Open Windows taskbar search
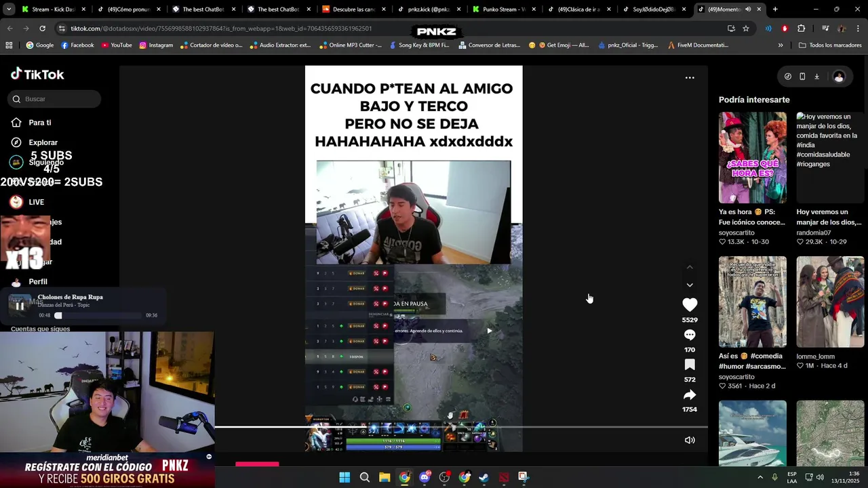This screenshot has width=868, height=488. [364, 477]
